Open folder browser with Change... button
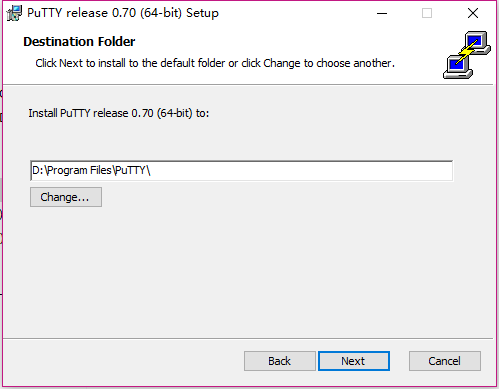Screen dimensions: 499x389 click(66, 197)
